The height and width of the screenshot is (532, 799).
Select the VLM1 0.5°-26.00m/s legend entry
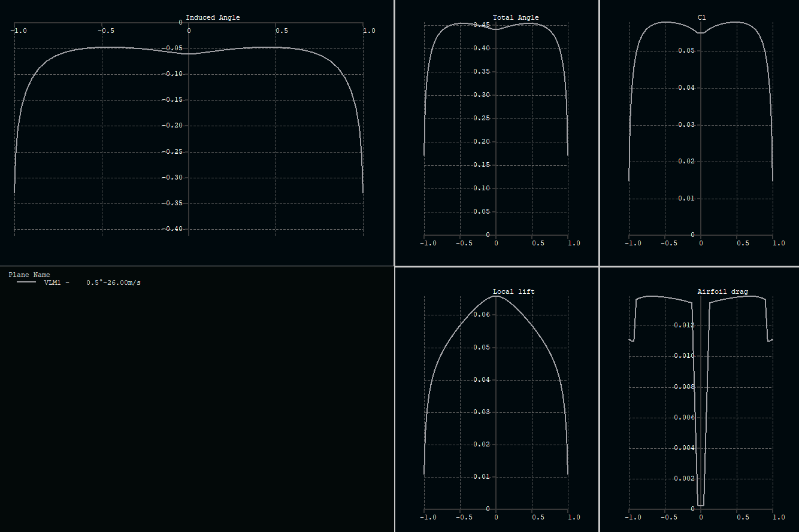(x=79, y=282)
